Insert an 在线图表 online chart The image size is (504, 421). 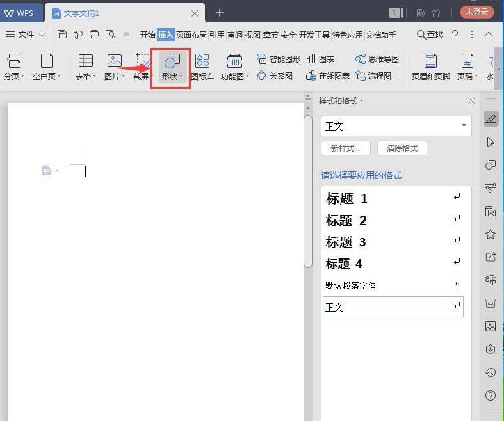pos(328,75)
